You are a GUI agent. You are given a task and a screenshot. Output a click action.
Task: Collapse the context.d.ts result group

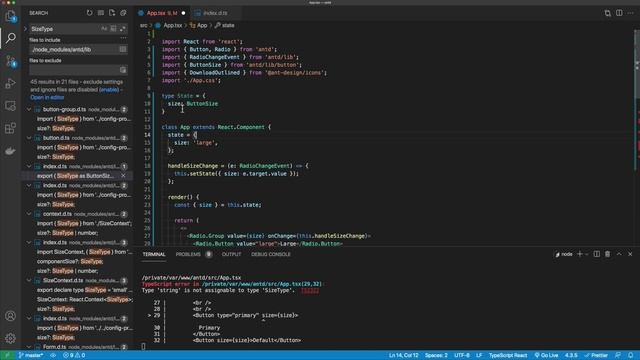(x=29, y=214)
